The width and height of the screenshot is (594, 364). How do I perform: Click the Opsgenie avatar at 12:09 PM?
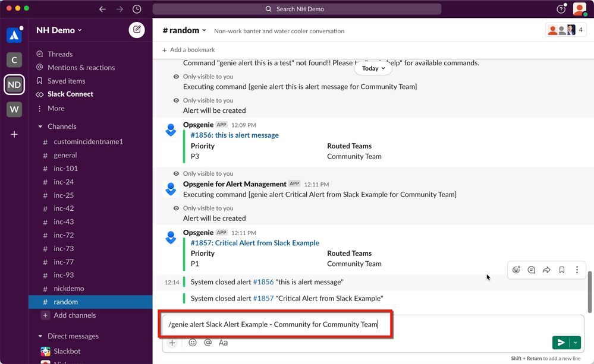tap(171, 130)
